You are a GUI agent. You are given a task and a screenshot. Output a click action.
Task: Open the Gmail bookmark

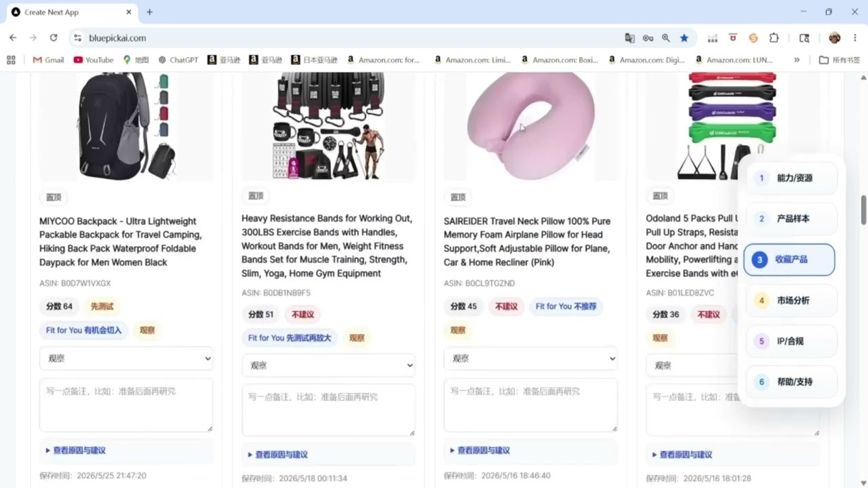pyautogui.click(x=48, y=60)
